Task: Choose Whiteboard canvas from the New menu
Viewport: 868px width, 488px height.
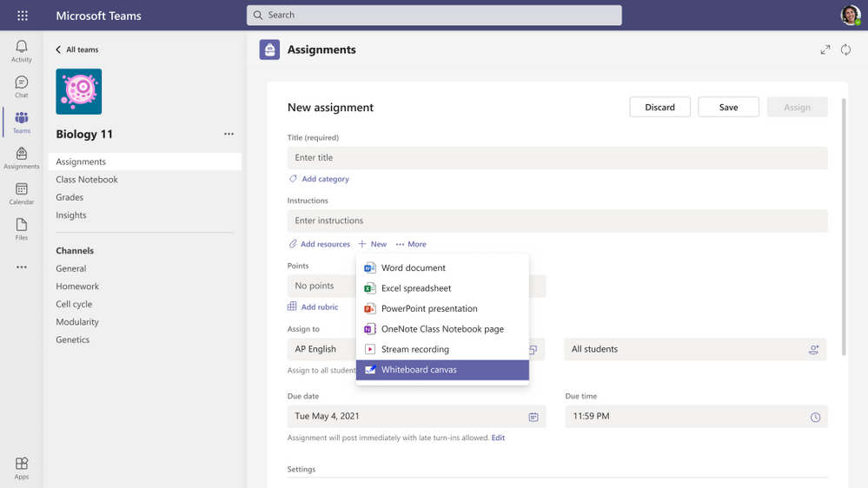Action: pos(442,370)
